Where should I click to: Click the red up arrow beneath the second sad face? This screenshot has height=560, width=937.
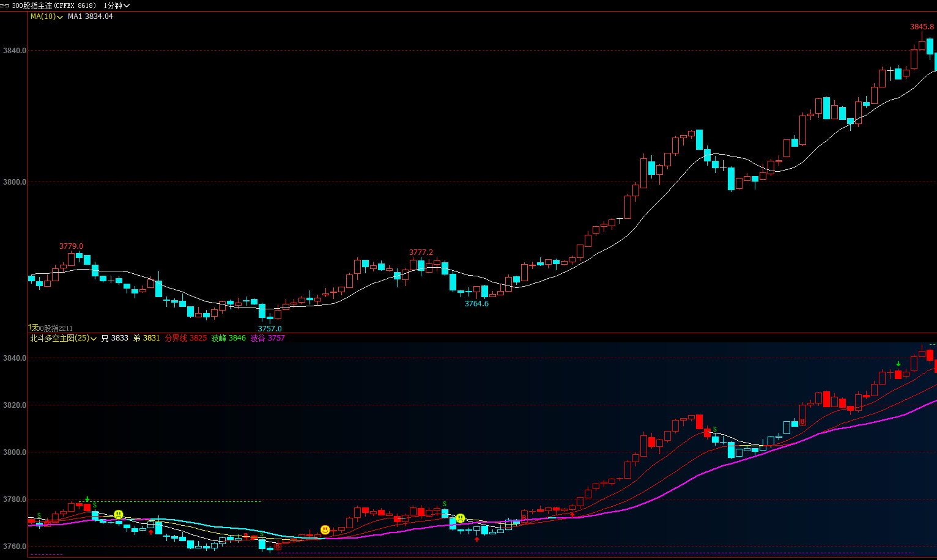[477, 539]
